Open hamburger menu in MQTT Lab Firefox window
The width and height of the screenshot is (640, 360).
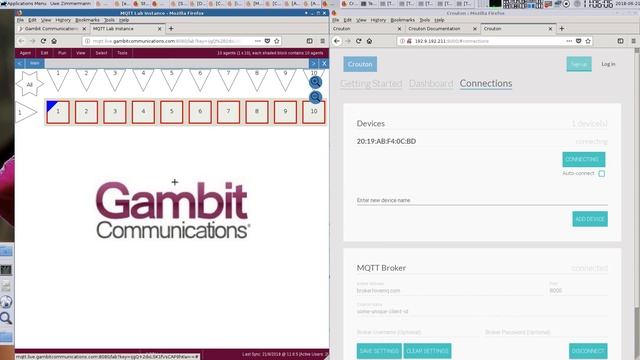pos(322,41)
